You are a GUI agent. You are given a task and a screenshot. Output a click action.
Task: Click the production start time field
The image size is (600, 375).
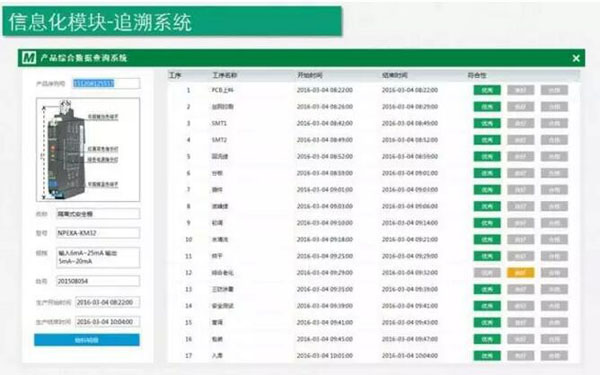108,302
